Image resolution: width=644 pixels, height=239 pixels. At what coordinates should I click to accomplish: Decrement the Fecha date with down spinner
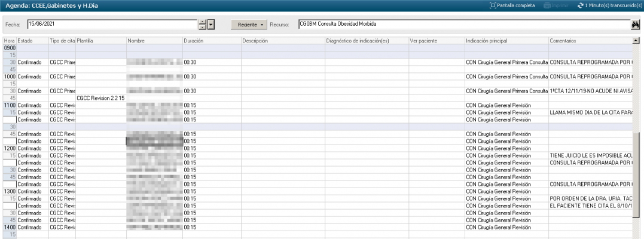pos(202,27)
